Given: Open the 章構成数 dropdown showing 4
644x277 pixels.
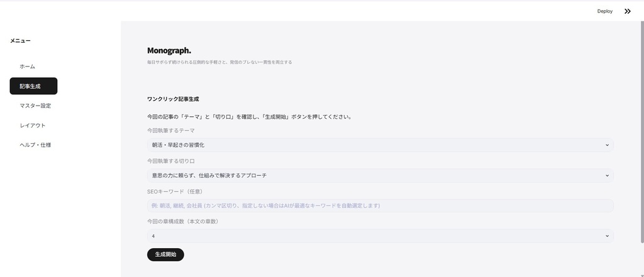Looking at the screenshot, I should (x=380, y=236).
